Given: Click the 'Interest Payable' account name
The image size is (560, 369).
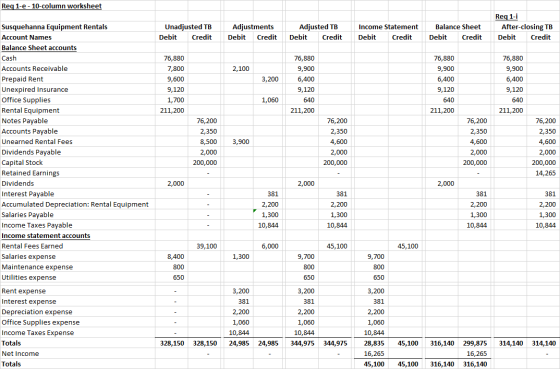Looking at the screenshot, I should 28,194.
